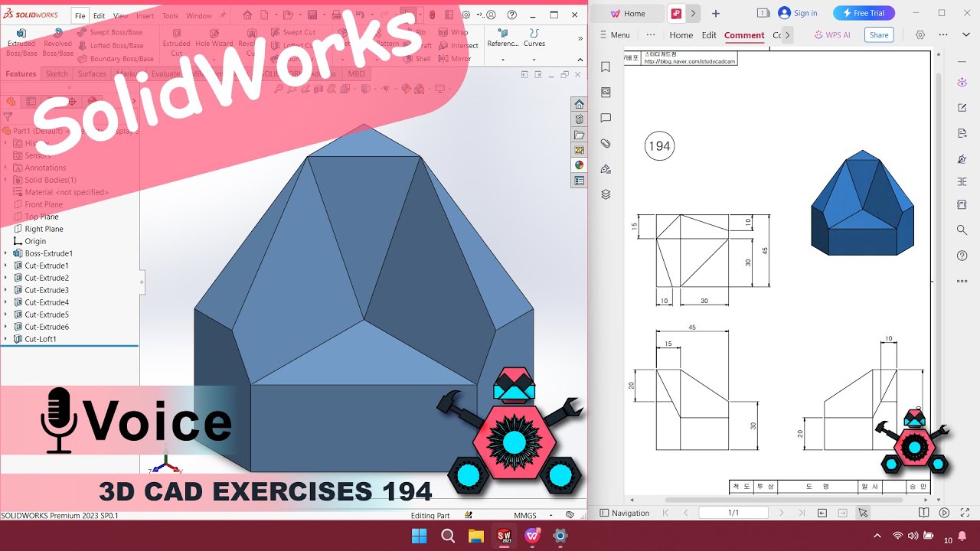Open File Explorer folder icon in the task pane
This screenshot has height=551, width=980.
coord(579,135)
